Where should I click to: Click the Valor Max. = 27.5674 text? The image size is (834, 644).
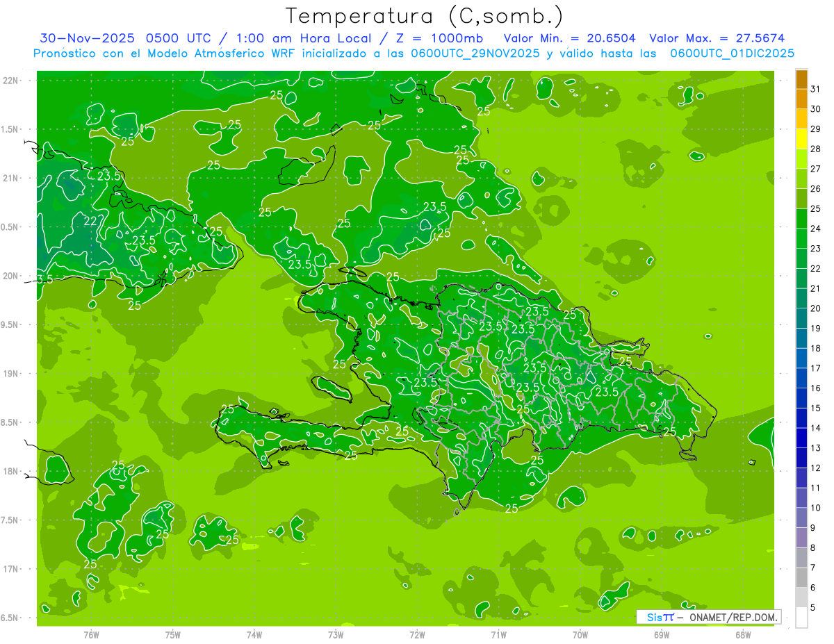click(717, 38)
